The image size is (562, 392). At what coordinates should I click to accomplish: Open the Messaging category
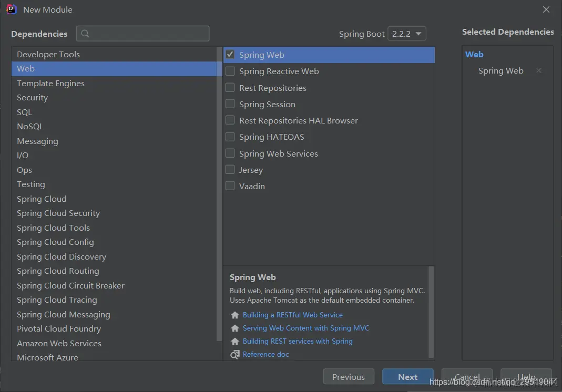114,141
